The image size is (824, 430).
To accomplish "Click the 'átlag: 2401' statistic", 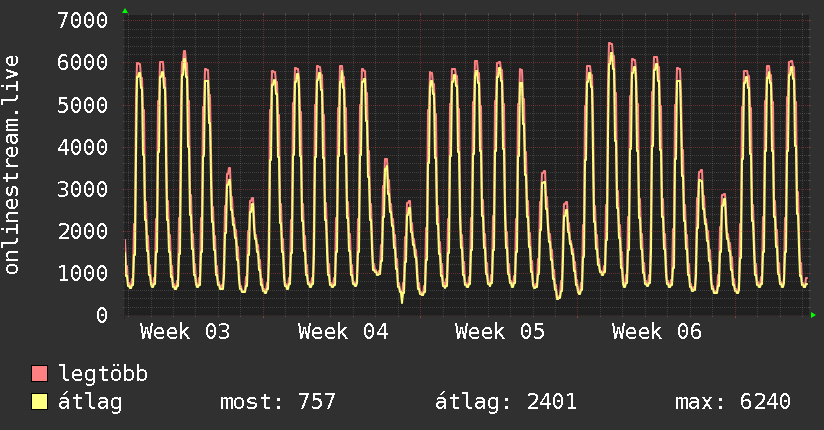I will [x=506, y=402].
